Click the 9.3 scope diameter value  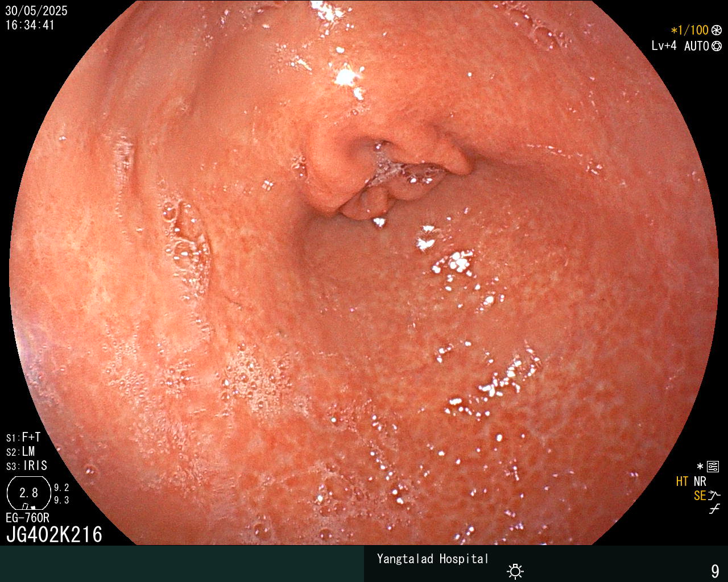[x=61, y=500]
